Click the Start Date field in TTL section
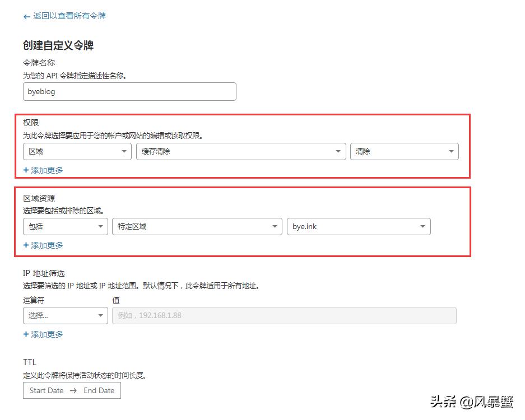This screenshot has width=525, height=420. coord(47,390)
